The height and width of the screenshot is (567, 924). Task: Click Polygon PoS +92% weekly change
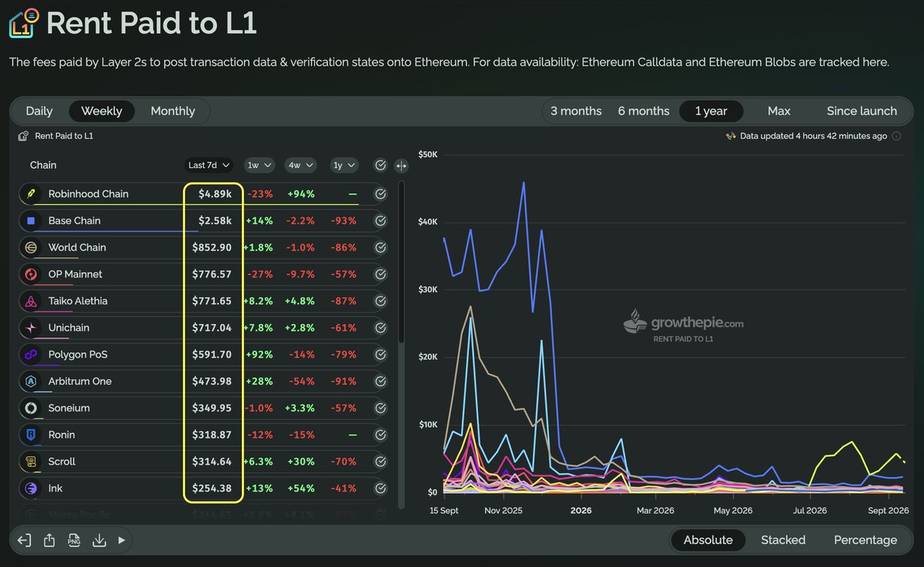click(x=259, y=355)
